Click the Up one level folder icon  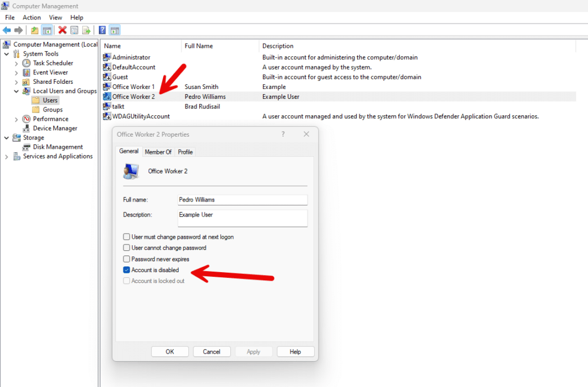(34, 30)
